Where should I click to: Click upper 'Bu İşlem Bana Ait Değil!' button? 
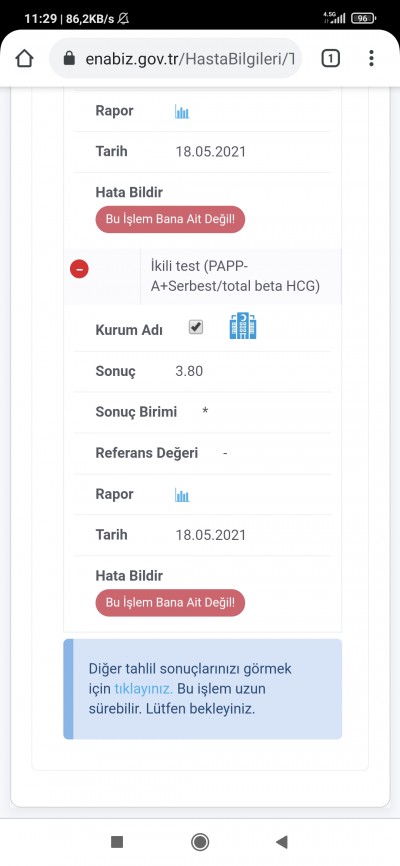pos(170,219)
